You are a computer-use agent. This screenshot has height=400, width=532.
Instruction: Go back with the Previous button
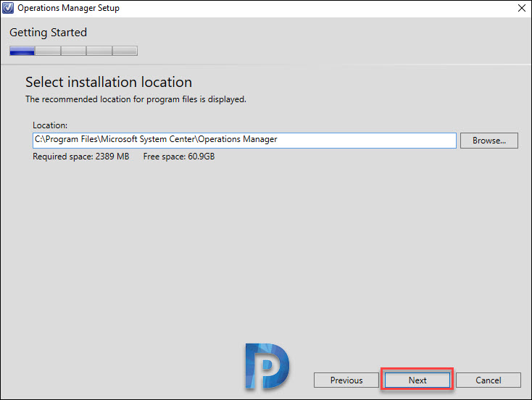pyautogui.click(x=346, y=380)
